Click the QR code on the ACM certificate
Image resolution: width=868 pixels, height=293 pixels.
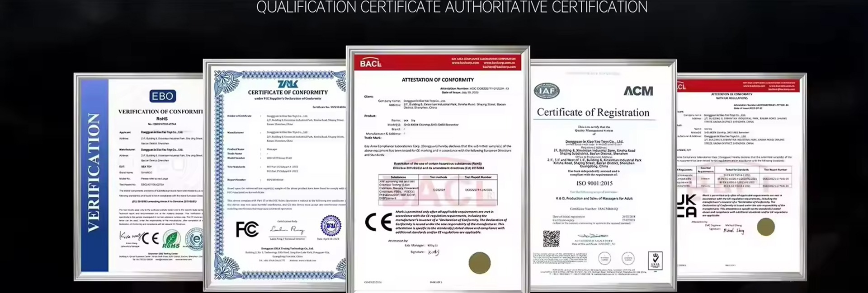click(x=551, y=239)
